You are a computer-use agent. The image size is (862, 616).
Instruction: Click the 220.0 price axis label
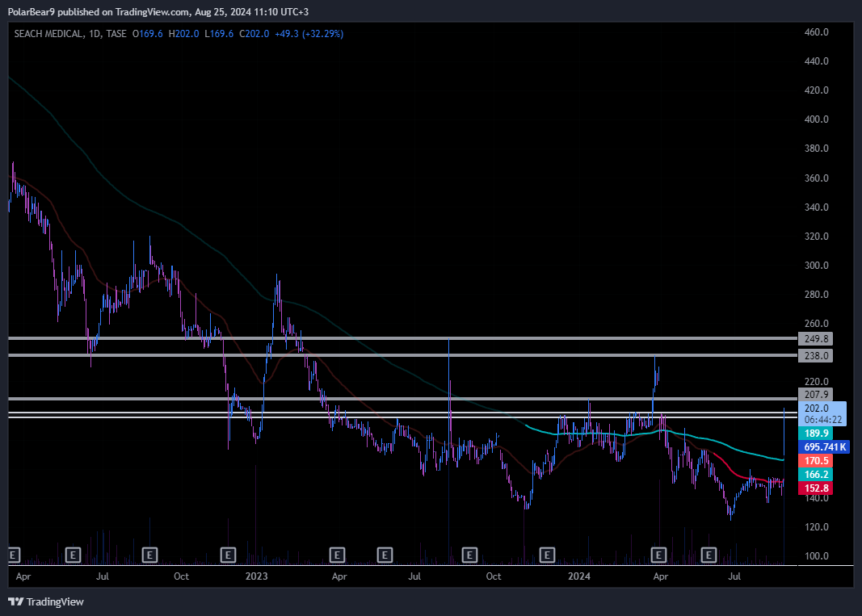[817, 381]
